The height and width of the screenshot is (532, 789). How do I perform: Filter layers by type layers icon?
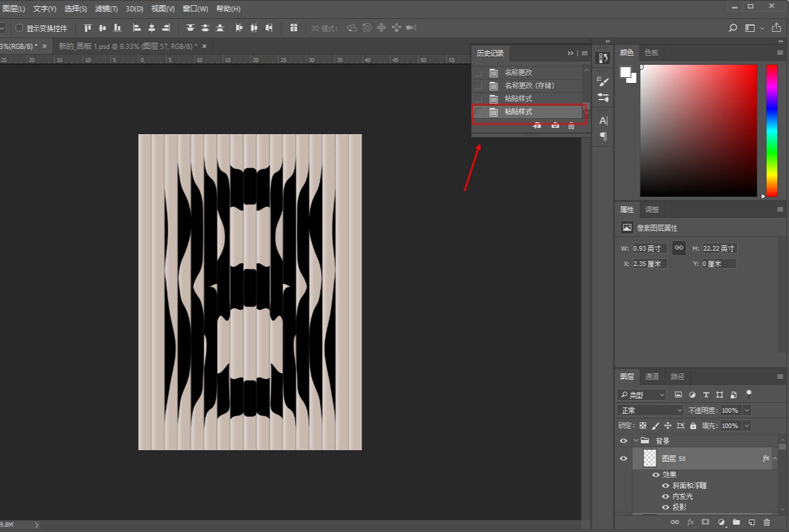pos(706,394)
